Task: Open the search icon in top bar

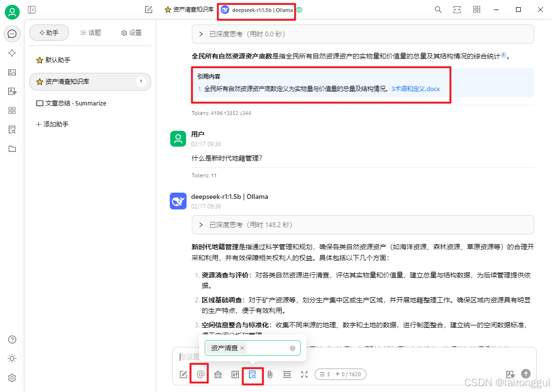Action: pos(438,10)
